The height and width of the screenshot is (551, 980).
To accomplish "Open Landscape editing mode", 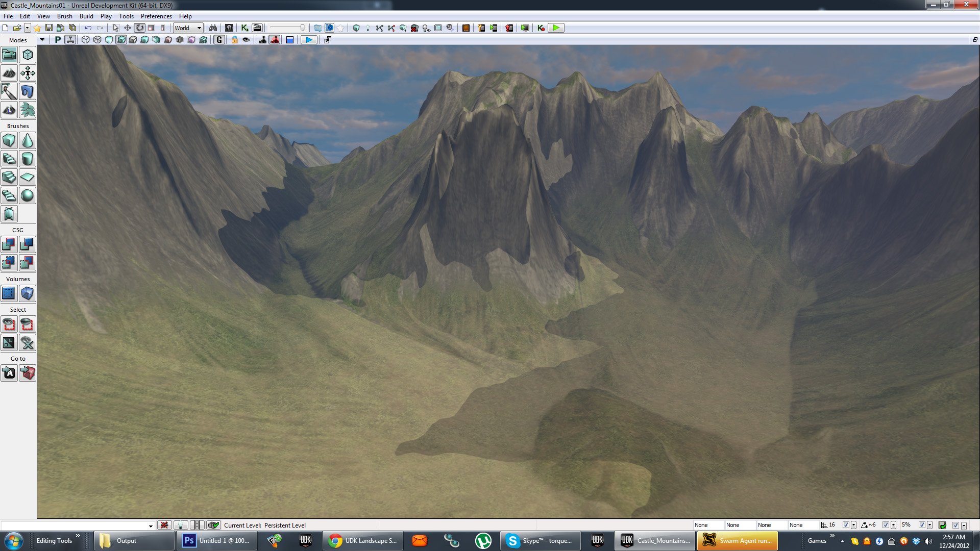I will click(9, 110).
